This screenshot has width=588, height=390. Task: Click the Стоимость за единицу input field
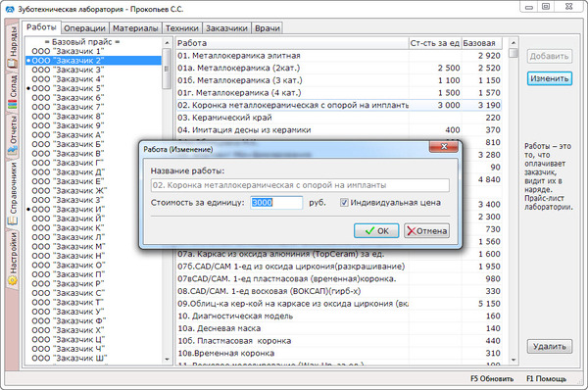click(276, 203)
